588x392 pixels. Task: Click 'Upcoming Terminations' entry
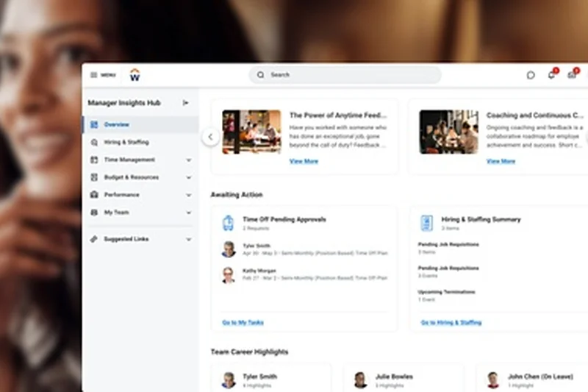tap(447, 292)
